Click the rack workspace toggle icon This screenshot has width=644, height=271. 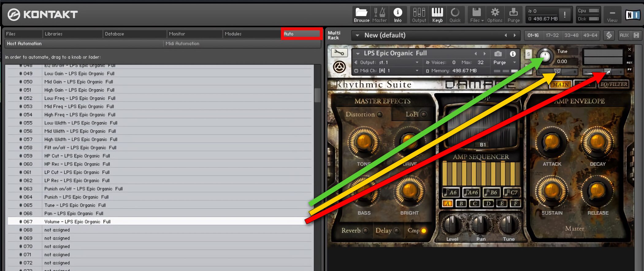click(x=609, y=35)
